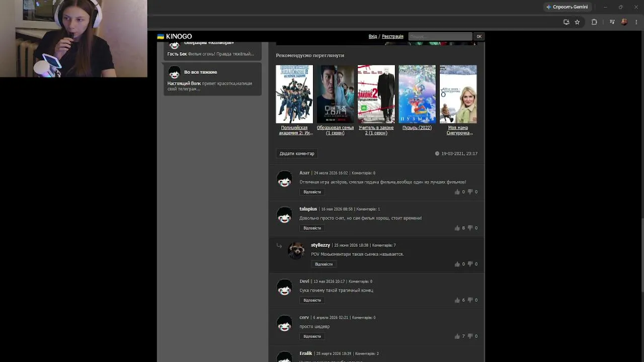Focus the site search input field
This screenshot has width=644, height=362.
coord(440,36)
